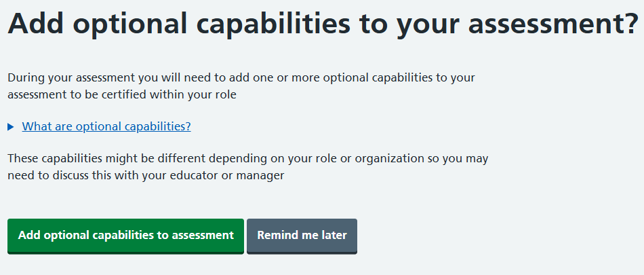Open the "What are optional capabilities?" link
This screenshot has height=275, width=644.
106,127
